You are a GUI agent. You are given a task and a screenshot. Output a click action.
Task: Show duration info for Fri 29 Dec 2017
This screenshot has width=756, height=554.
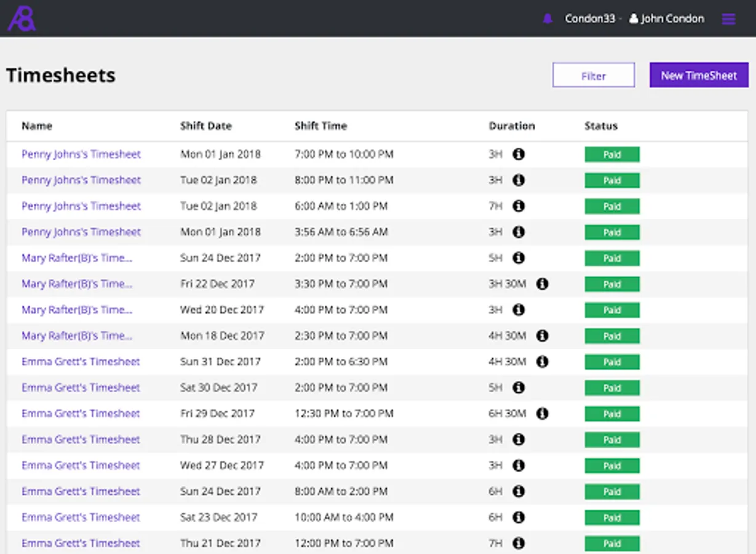click(x=542, y=414)
